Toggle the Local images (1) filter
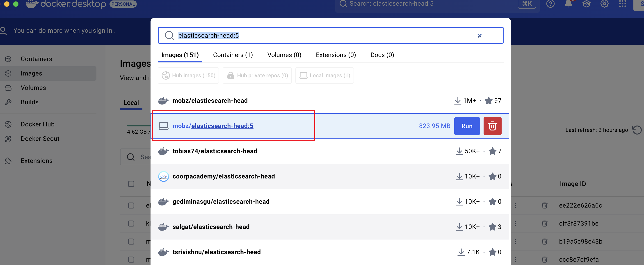Image resolution: width=644 pixels, height=265 pixels. click(x=324, y=75)
